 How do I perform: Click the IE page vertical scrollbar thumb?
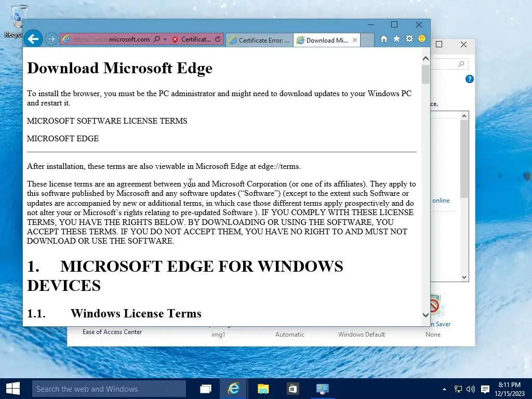(x=425, y=74)
